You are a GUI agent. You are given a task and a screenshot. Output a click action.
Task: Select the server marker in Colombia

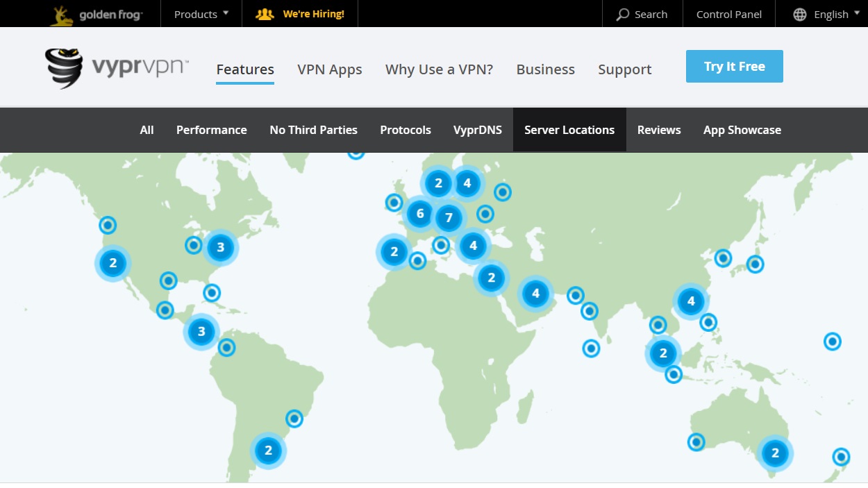[226, 347]
